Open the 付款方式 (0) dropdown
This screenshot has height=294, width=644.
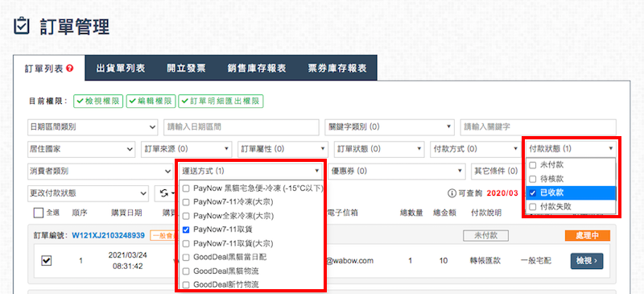pyautogui.click(x=475, y=149)
